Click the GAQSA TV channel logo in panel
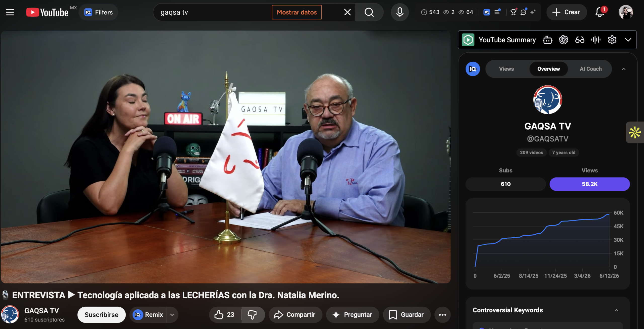Viewport: 644px width, 329px height. pyautogui.click(x=548, y=100)
